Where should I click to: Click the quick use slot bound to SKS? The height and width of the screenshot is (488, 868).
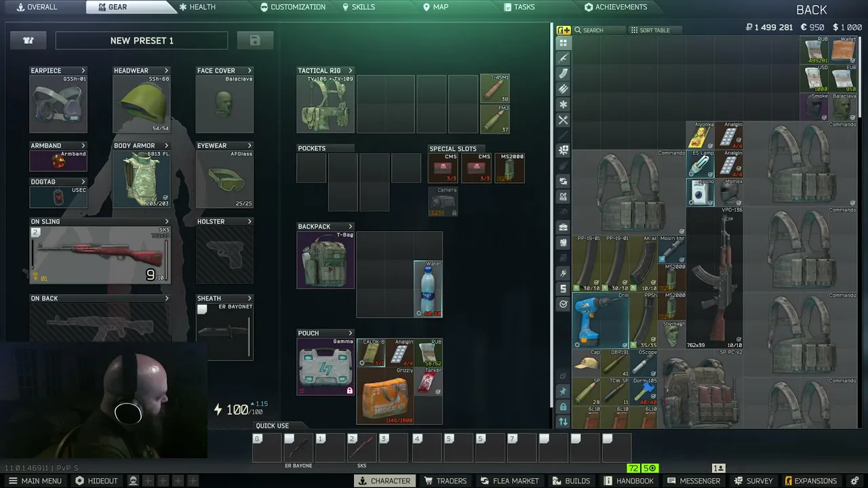361,448
